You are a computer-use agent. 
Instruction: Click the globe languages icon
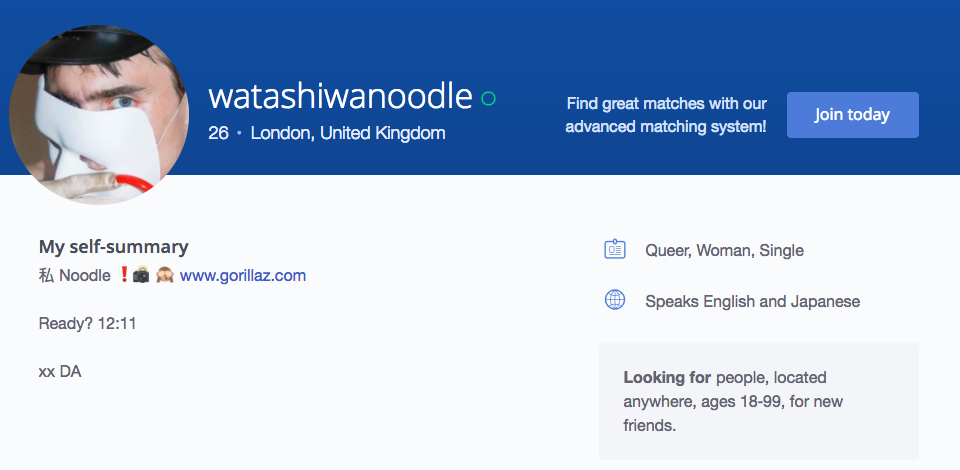(x=615, y=300)
